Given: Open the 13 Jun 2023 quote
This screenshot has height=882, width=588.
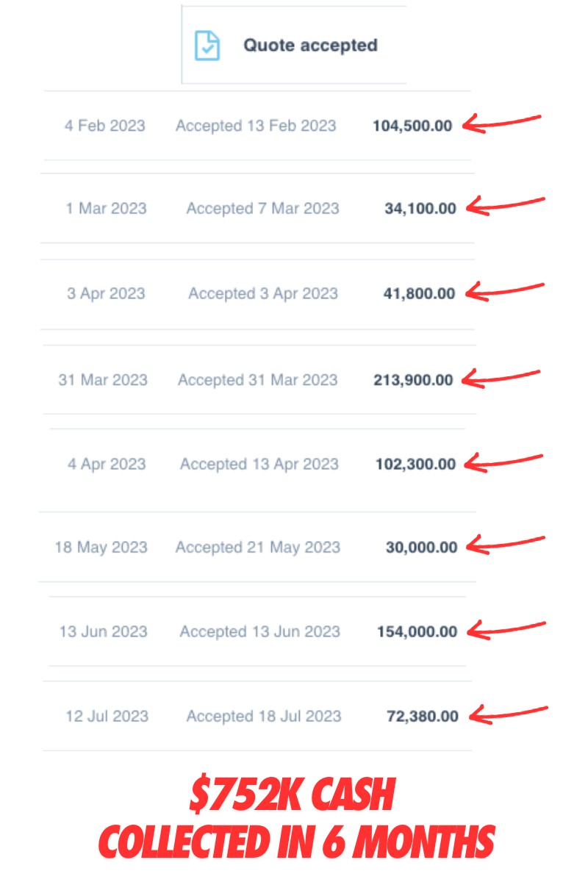Looking at the screenshot, I should [x=257, y=631].
